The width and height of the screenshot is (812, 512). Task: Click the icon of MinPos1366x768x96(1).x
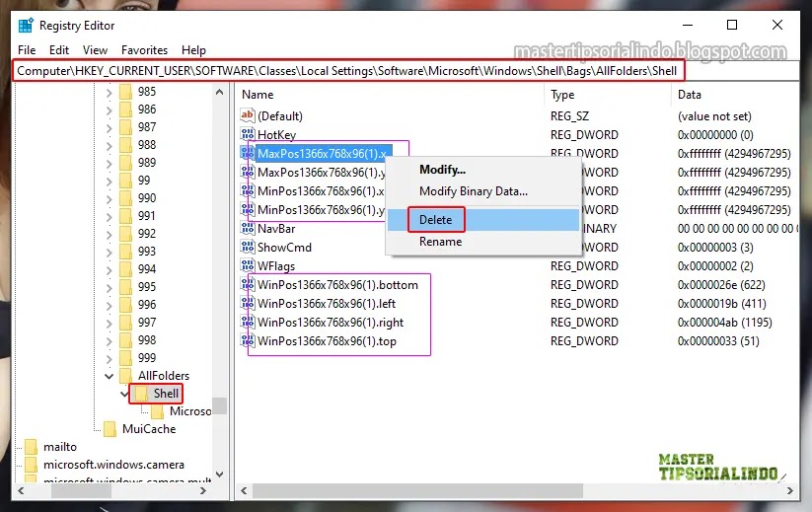click(x=248, y=190)
